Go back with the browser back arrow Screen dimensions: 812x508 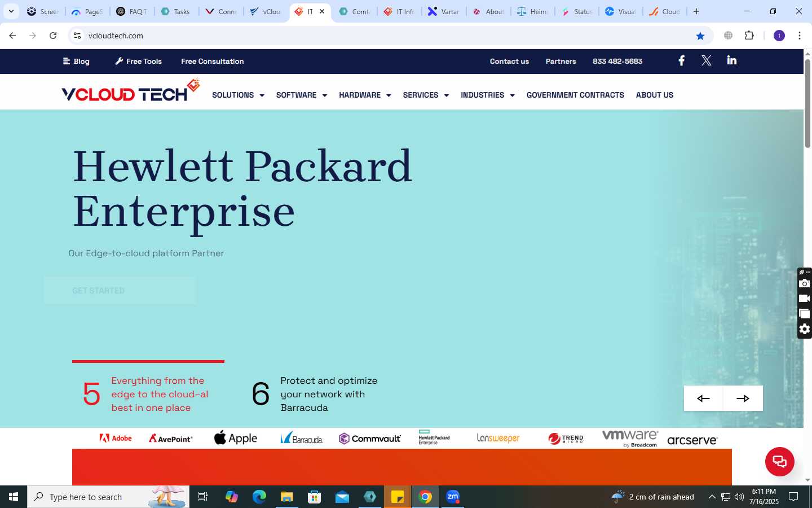(x=12, y=36)
